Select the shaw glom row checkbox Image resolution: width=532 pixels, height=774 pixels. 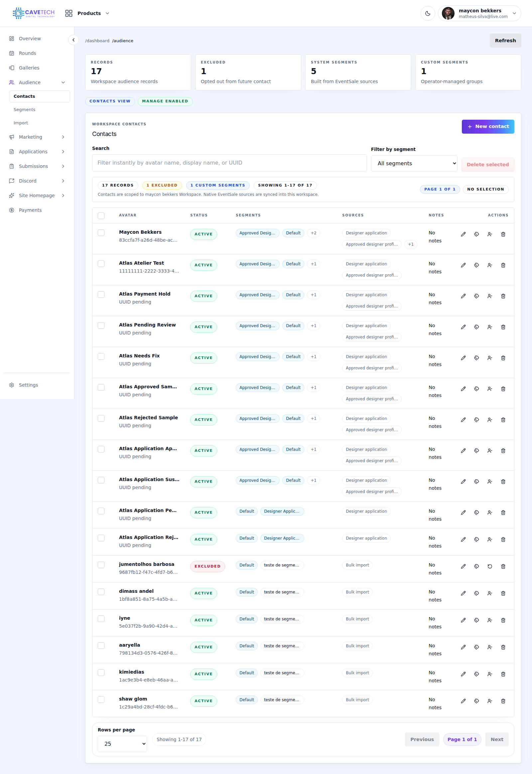[101, 699]
